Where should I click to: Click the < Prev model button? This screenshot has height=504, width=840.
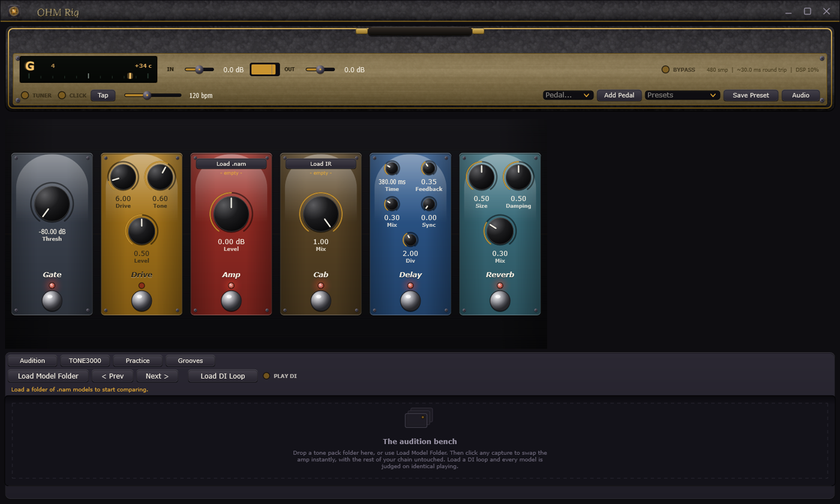pos(112,376)
